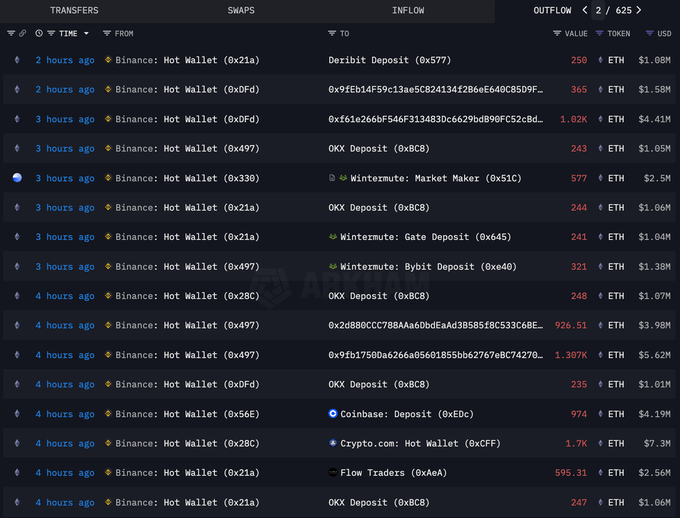This screenshot has width=680, height=518.
Task: Toggle the TIME sort dropdown arrow
Action: coord(86,33)
